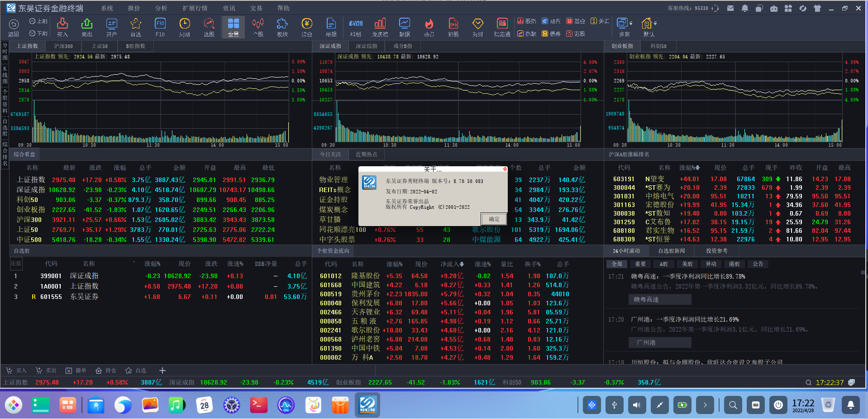
Task: Expand the 默认 layout dropdown arrow
Action: pos(655,23)
